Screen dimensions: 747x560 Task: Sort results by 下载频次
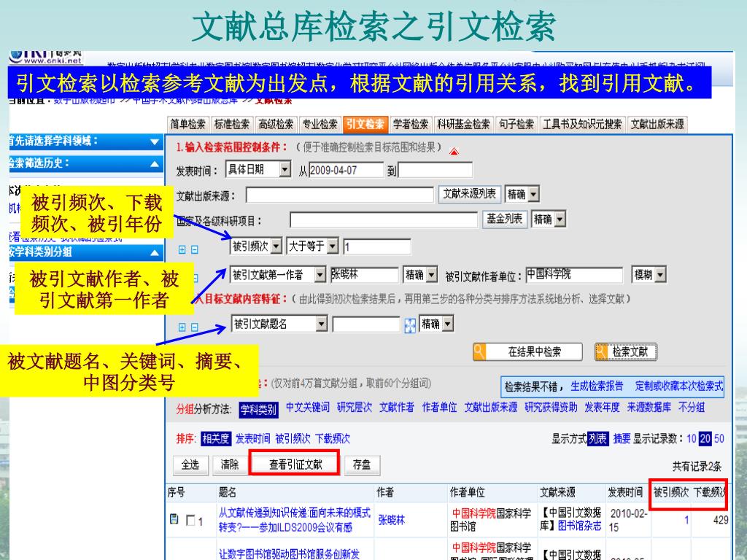(332, 438)
